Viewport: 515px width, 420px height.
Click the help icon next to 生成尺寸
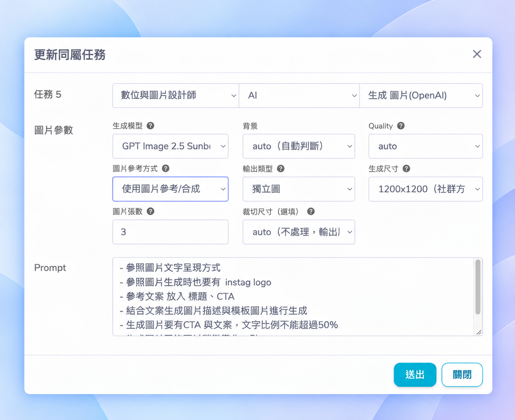(406, 169)
